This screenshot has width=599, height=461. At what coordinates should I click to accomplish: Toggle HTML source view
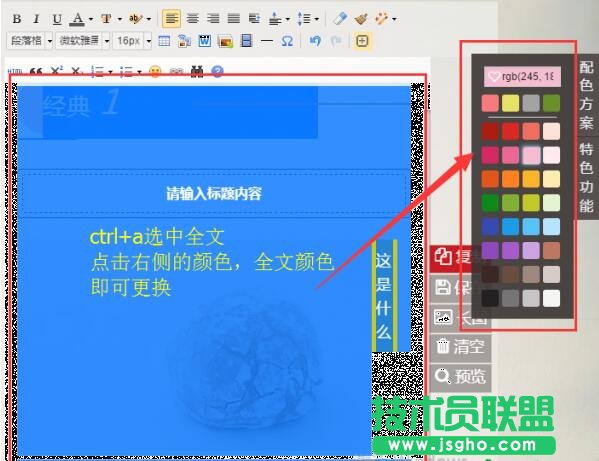pos(15,71)
